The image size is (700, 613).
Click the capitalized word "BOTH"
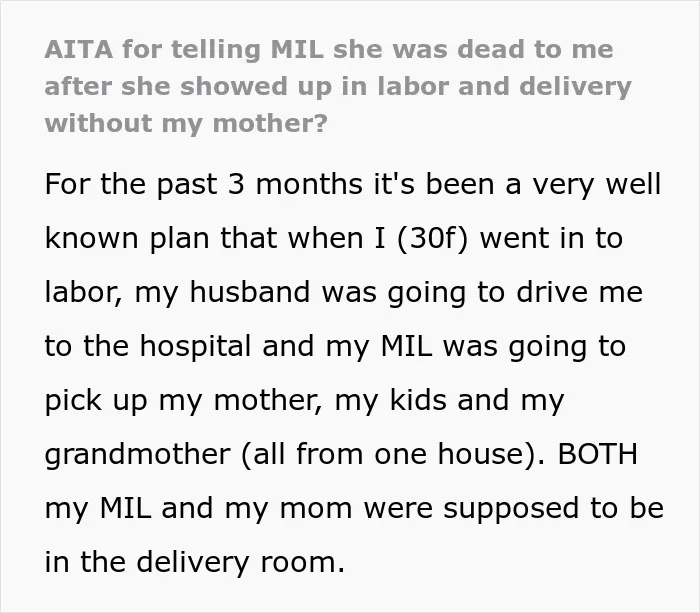coord(597,454)
